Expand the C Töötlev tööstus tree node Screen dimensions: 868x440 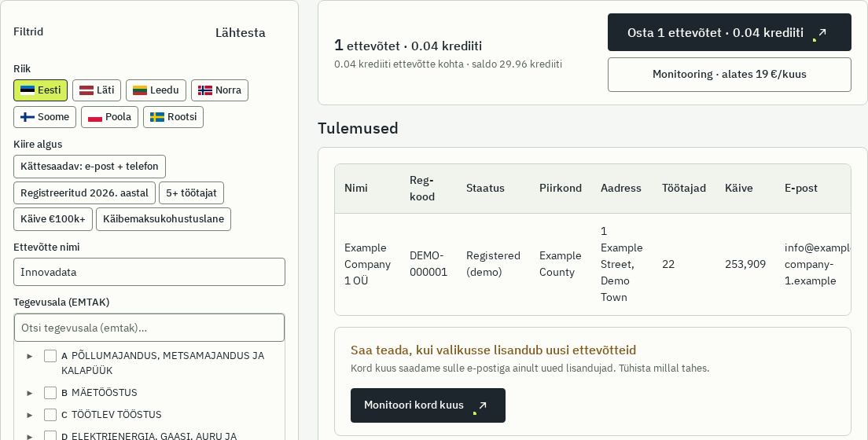pyautogui.click(x=30, y=415)
